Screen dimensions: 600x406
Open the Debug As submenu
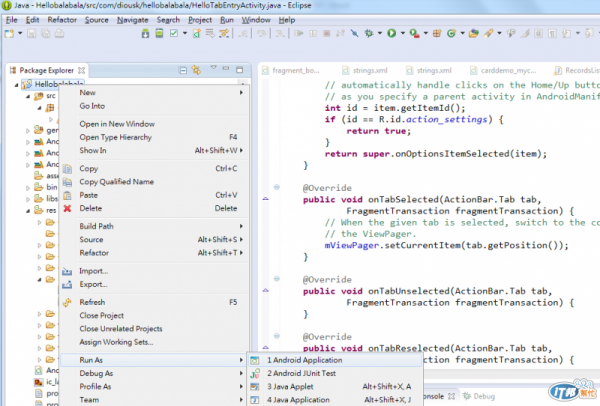(x=155, y=373)
